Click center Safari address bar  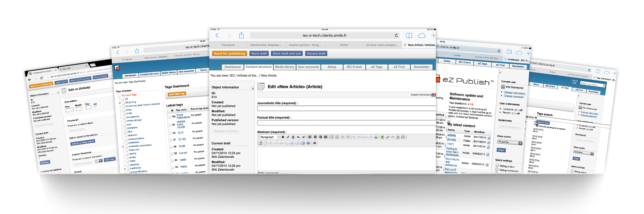(x=325, y=35)
